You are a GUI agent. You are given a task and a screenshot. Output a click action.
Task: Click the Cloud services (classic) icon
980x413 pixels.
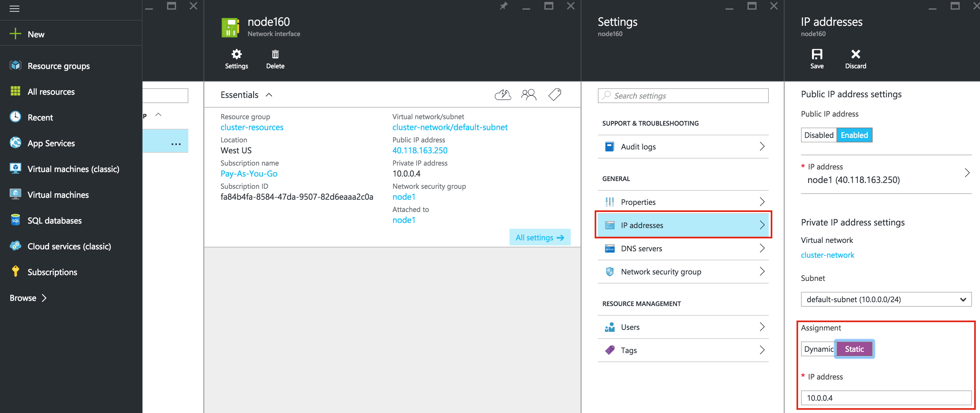[15, 246]
